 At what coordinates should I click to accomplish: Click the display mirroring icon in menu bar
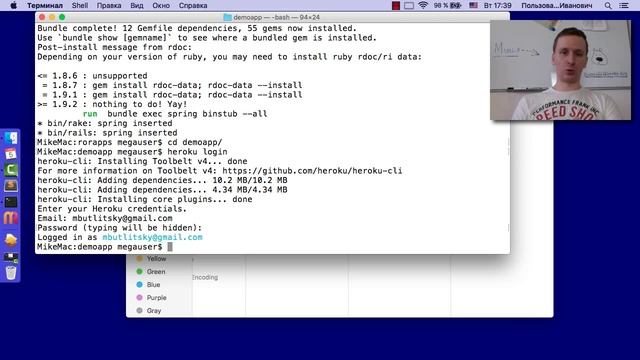click(409, 6)
